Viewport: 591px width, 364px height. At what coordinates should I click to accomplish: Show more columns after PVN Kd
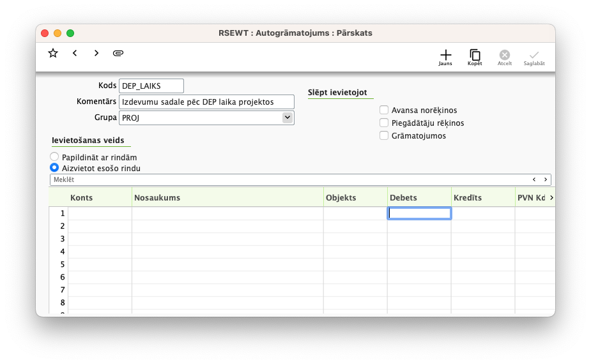click(552, 198)
